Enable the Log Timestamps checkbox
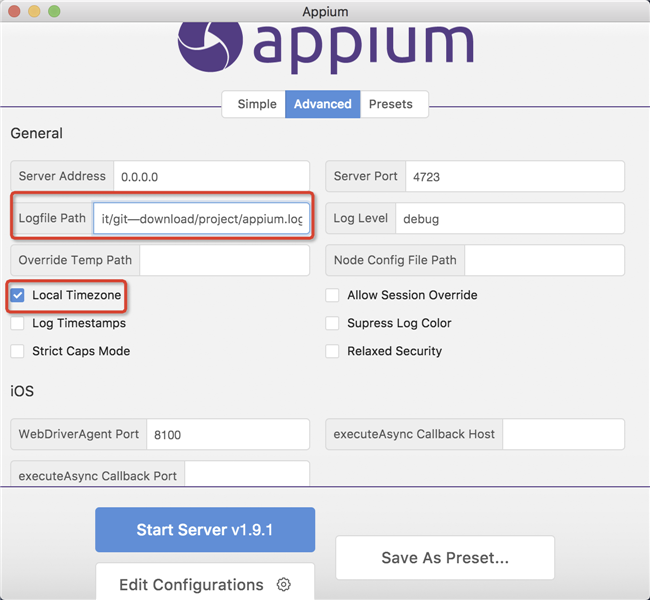Screen dimensions: 650x600 pos(17,323)
